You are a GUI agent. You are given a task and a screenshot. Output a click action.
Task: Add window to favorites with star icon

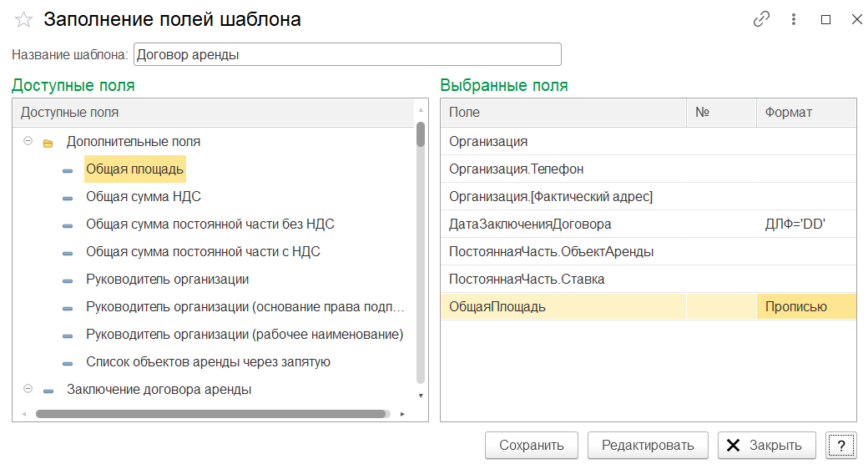tap(23, 20)
